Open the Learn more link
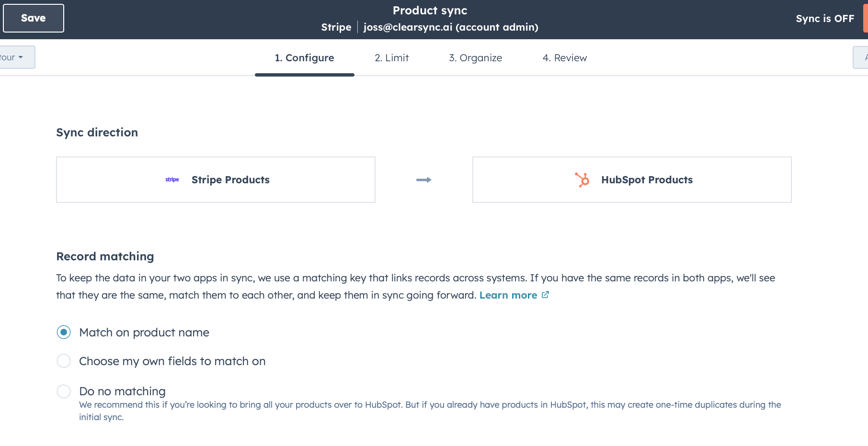868x446 pixels. [508, 295]
